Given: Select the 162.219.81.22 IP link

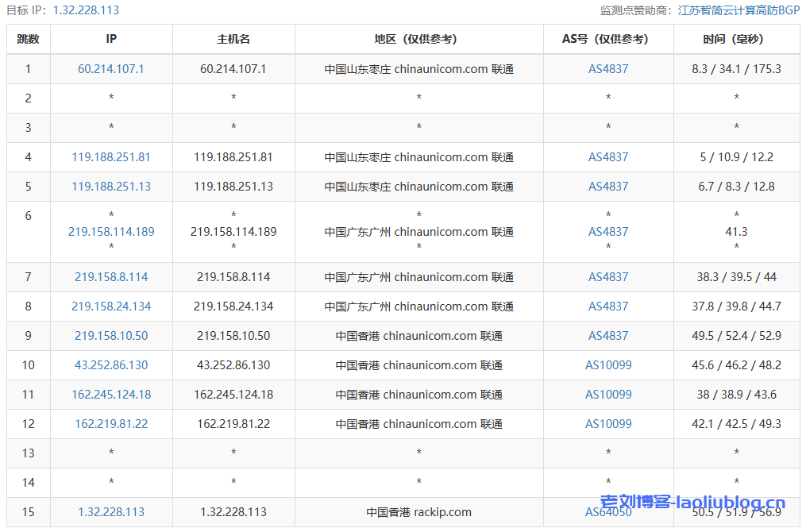Looking at the screenshot, I should pyautogui.click(x=111, y=424).
